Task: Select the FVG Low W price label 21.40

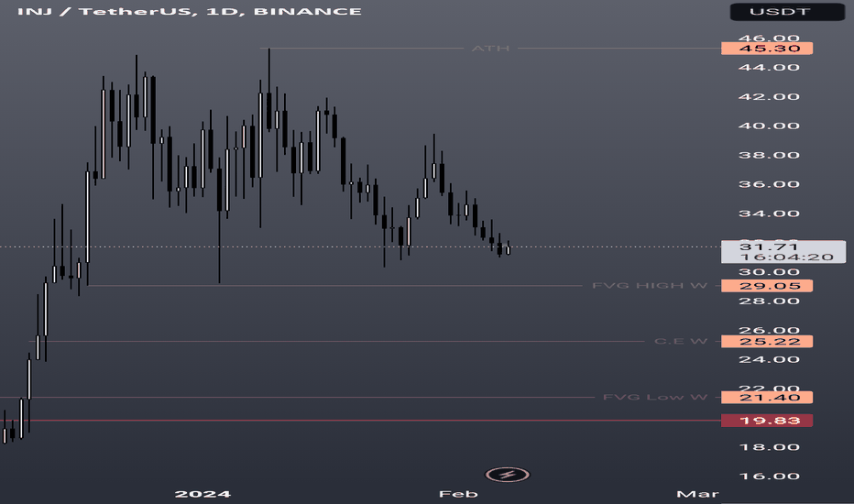Action: pos(767,397)
